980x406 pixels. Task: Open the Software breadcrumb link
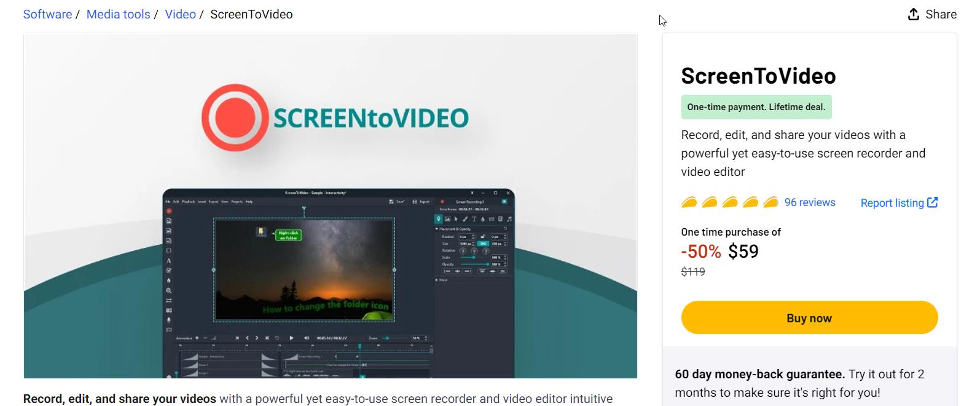coord(47,14)
